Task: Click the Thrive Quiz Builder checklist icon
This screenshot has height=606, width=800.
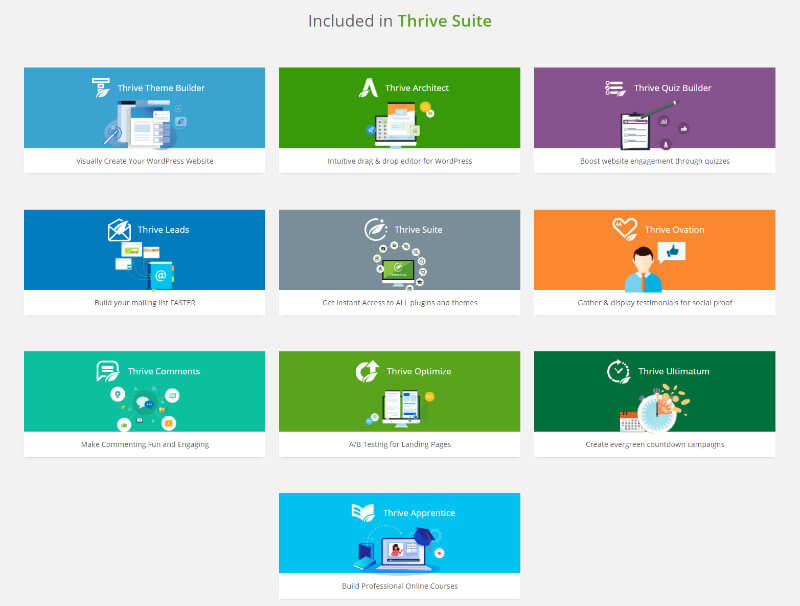Action: coord(615,88)
